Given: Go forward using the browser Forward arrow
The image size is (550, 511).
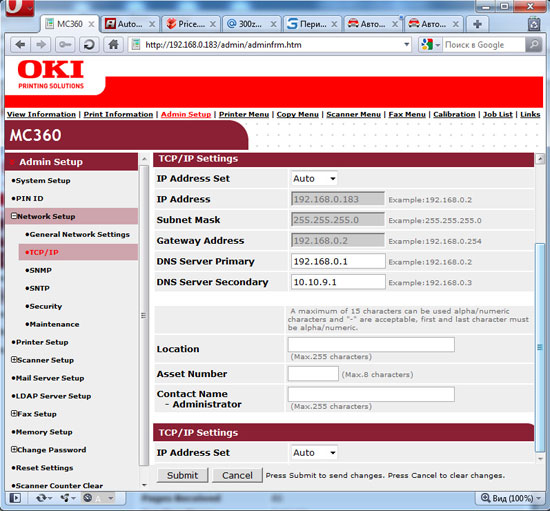Looking at the screenshot, I should (x=41, y=45).
